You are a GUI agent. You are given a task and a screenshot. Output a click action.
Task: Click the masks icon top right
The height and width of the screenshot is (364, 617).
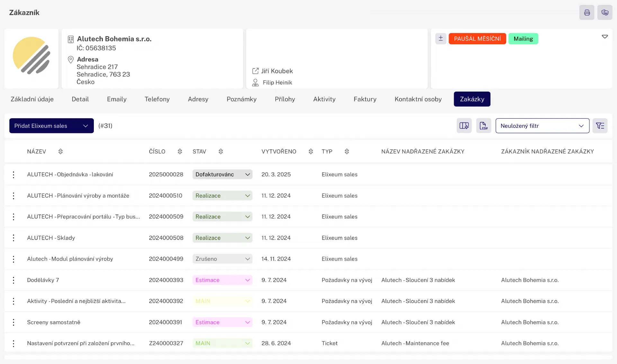pyautogui.click(x=605, y=13)
